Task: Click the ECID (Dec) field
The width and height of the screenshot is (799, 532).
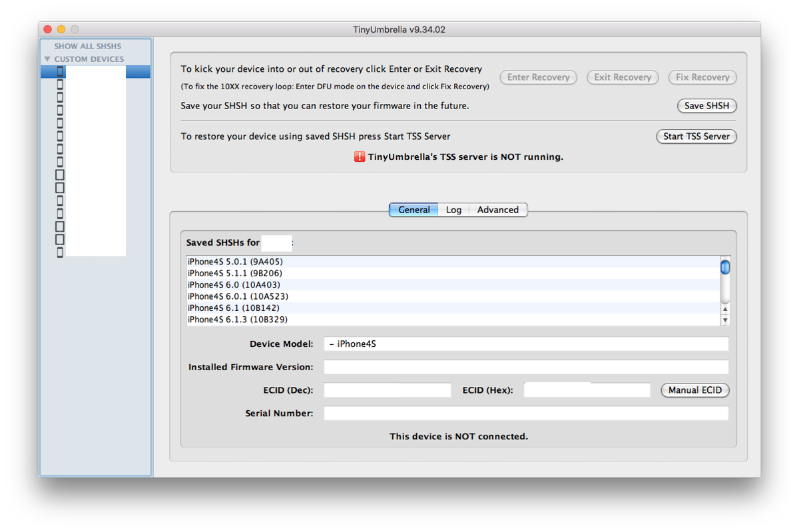Action: tap(388, 390)
